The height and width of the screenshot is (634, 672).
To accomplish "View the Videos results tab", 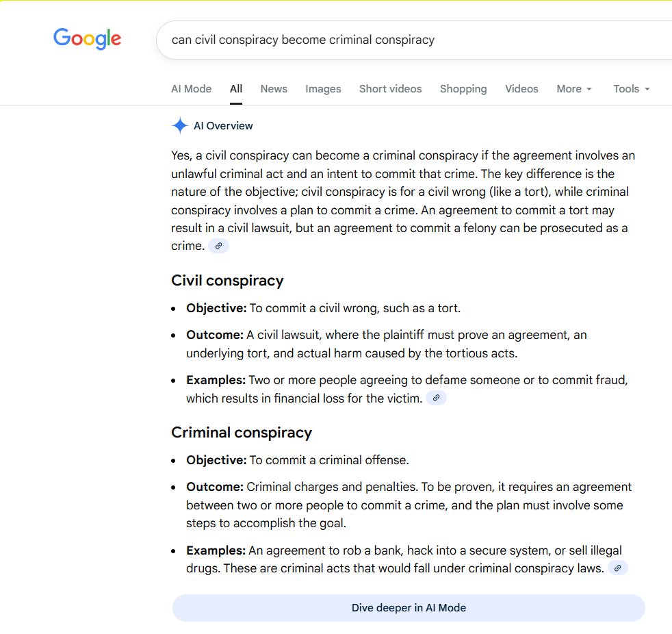I will point(521,89).
